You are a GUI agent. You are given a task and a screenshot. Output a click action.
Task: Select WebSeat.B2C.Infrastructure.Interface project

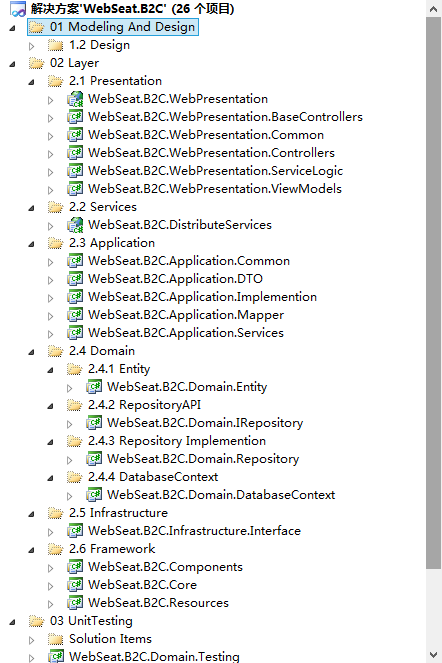point(195,531)
